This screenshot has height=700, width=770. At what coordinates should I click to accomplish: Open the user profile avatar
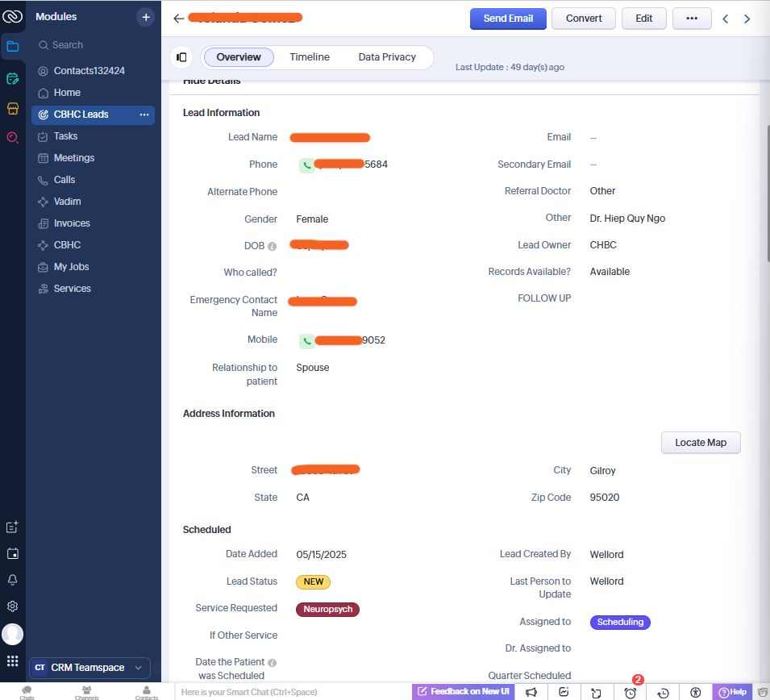12,634
